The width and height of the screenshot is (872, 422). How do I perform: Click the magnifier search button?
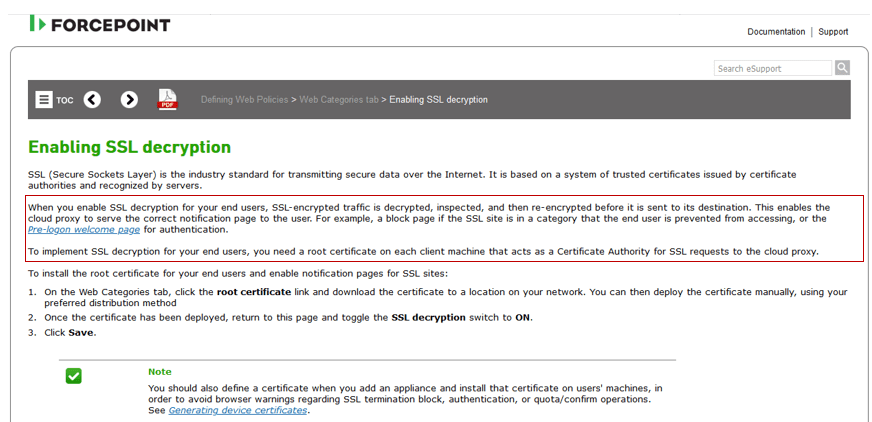842,68
